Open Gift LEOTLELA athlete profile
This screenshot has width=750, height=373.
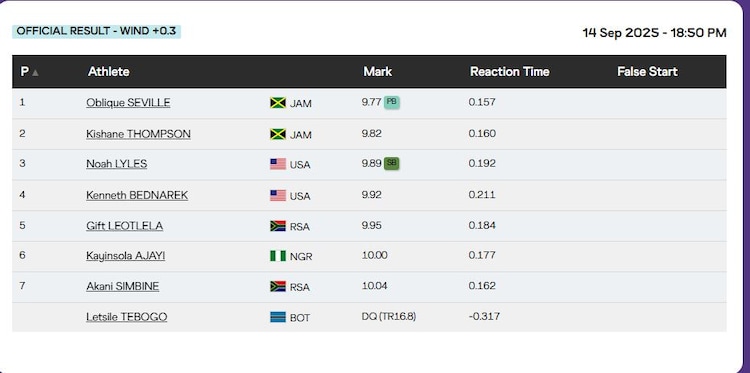click(x=124, y=226)
